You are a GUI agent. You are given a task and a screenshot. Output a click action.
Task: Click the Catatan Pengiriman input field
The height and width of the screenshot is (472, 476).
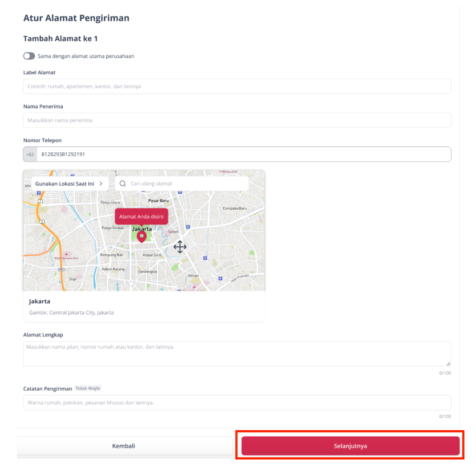click(x=237, y=403)
